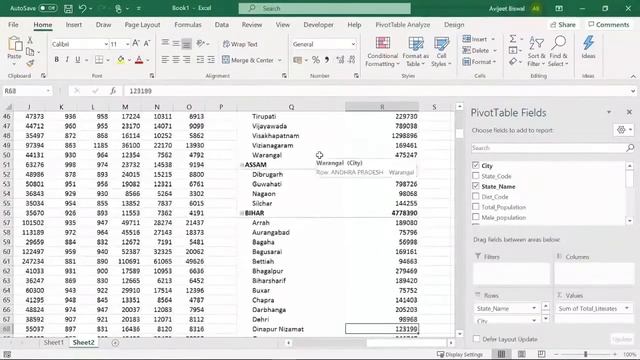This screenshot has height=360, width=640.
Task: Click the Share button
Action: tap(562, 25)
